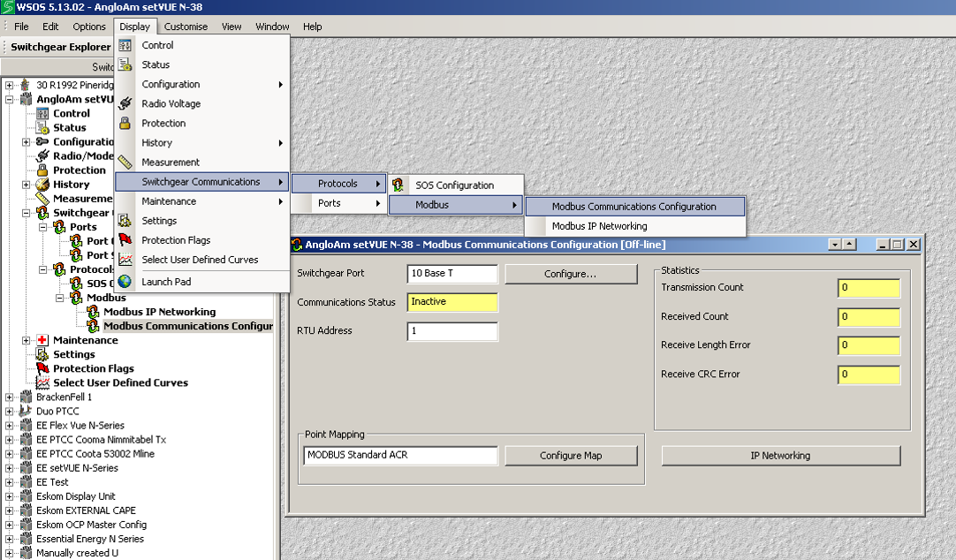Select Eskom OCP Master Config tree item
Viewport: 956px width, 560px height.
click(92, 525)
